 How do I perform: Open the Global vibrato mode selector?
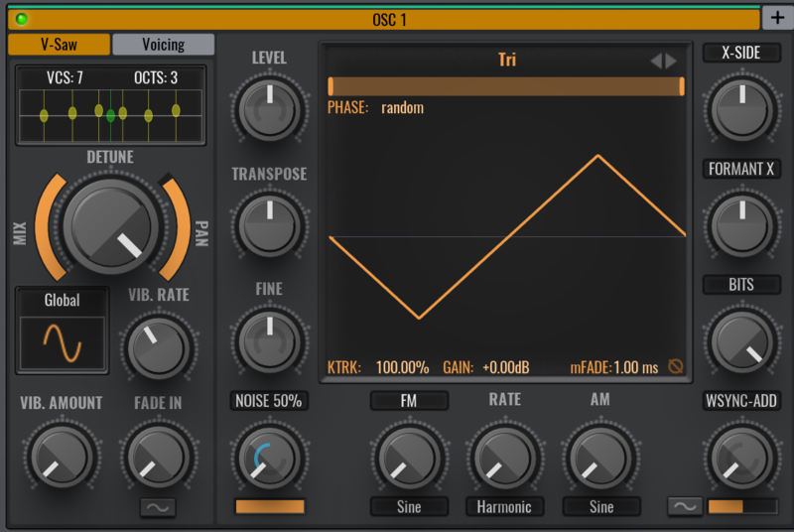[62, 300]
